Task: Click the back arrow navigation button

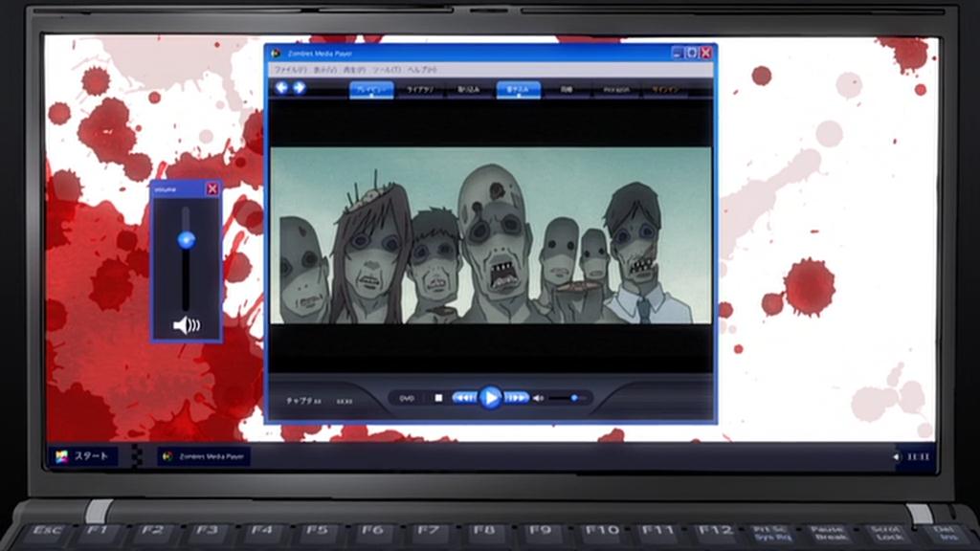Action: pos(282,88)
